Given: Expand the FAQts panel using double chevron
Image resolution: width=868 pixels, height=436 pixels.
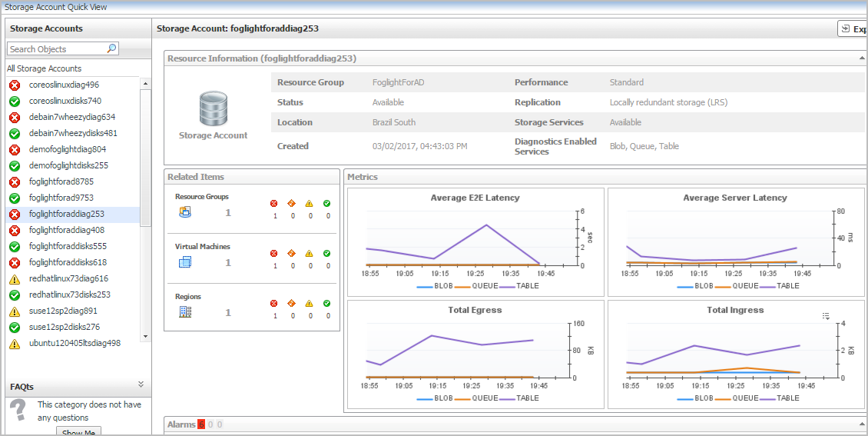Looking at the screenshot, I should 141,384.
